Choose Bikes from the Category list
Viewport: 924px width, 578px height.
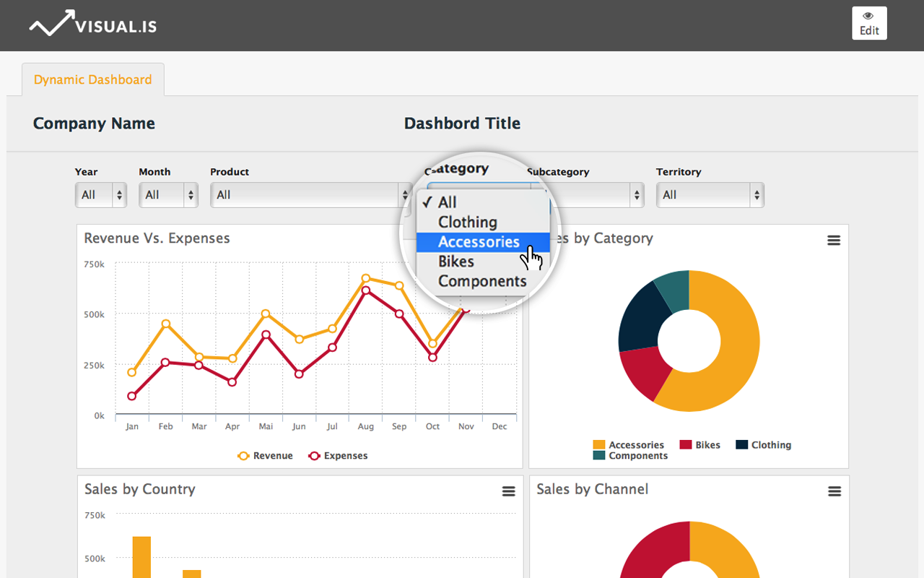coord(483,262)
